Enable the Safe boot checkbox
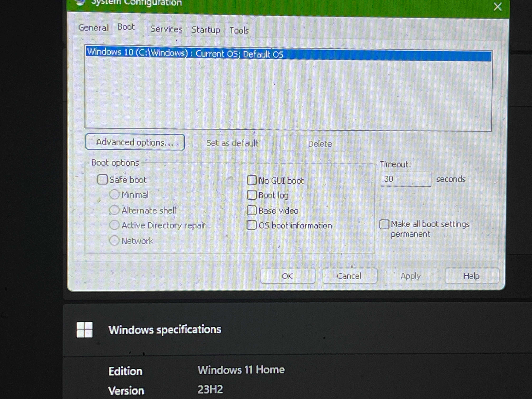The height and width of the screenshot is (399, 532). [103, 179]
